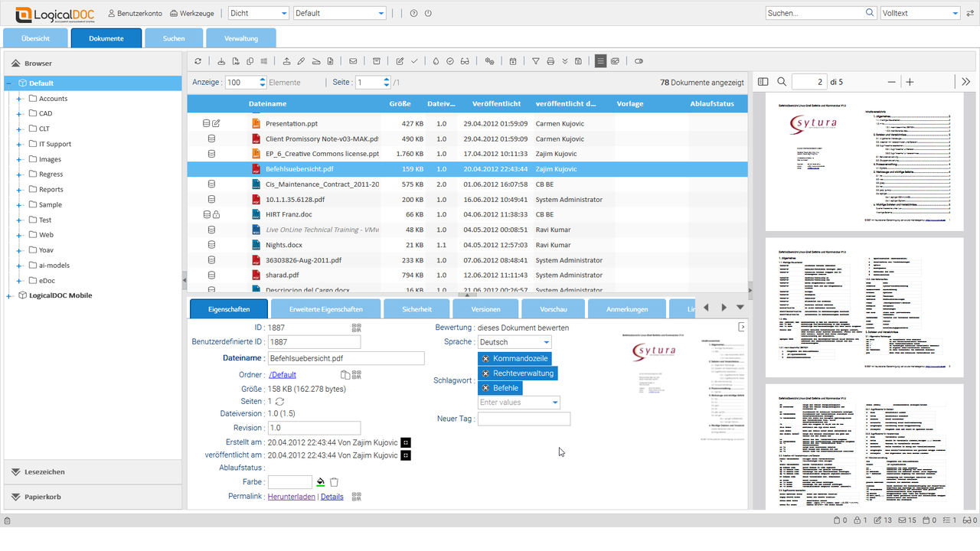
Task: Open the preview thumbnails sidebar panel
Action: (x=763, y=81)
